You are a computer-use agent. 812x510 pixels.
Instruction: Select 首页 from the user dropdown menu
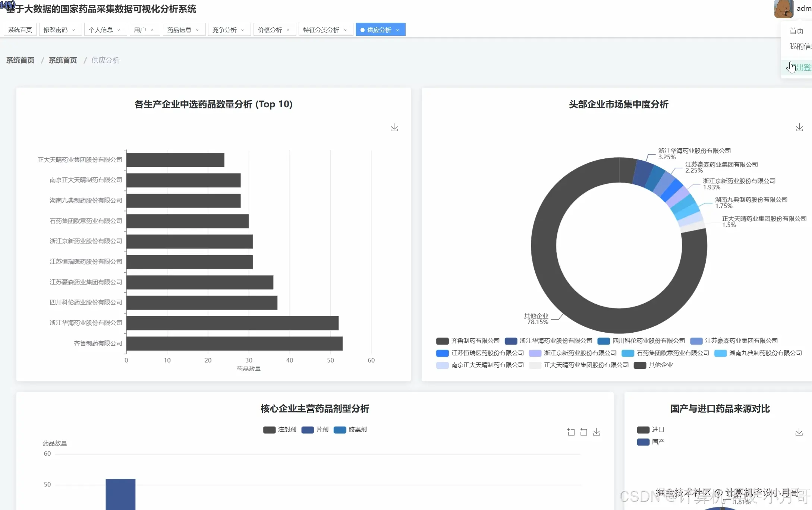(x=797, y=31)
